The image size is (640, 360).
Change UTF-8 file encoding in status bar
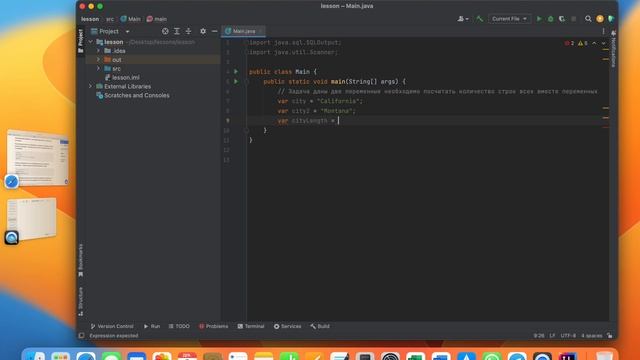[568, 336]
